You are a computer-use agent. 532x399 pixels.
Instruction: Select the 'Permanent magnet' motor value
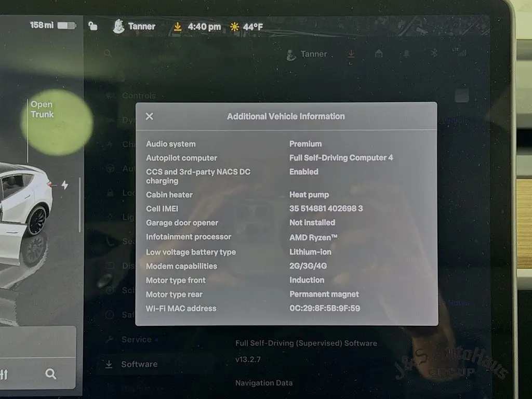324,294
